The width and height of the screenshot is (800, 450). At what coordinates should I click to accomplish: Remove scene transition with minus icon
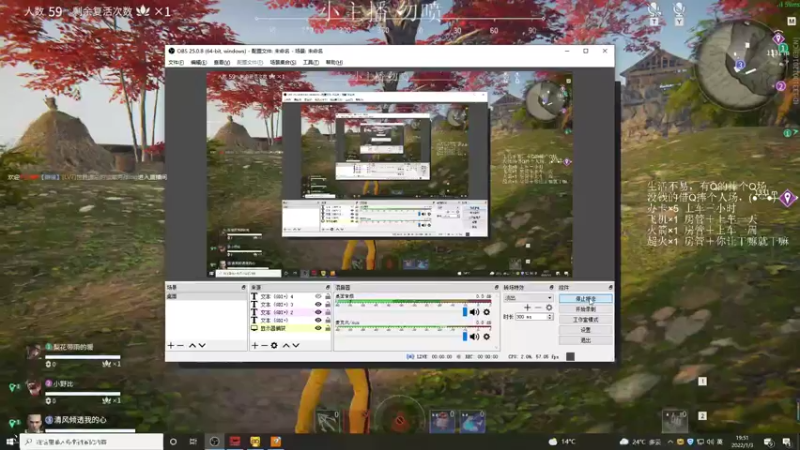pyautogui.click(x=538, y=307)
